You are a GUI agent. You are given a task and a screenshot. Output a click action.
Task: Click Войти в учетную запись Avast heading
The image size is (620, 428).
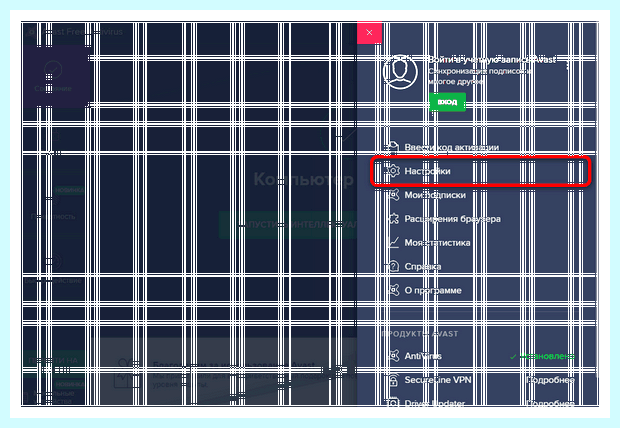pyautogui.click(x=492, y=60)
